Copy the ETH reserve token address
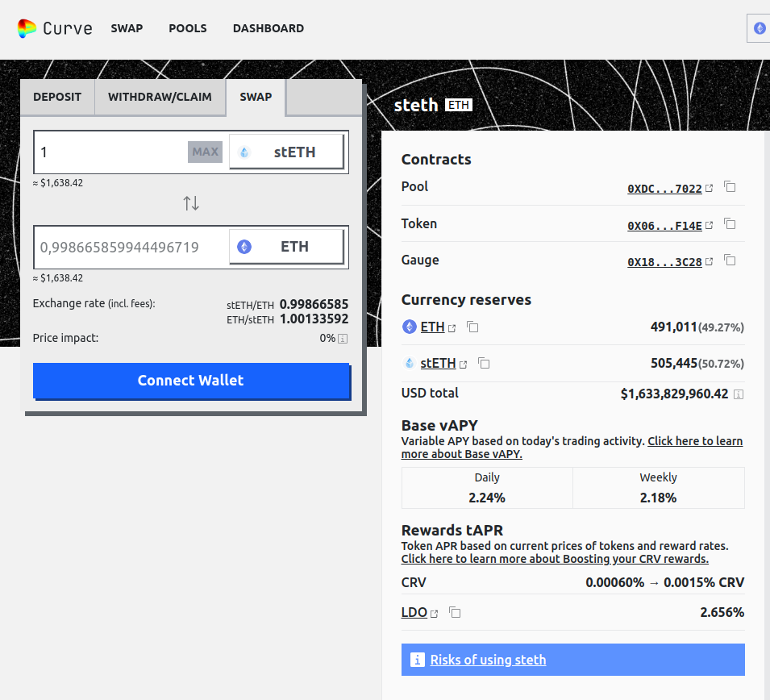This screenshot has width=770, height=700. point(473,327)
